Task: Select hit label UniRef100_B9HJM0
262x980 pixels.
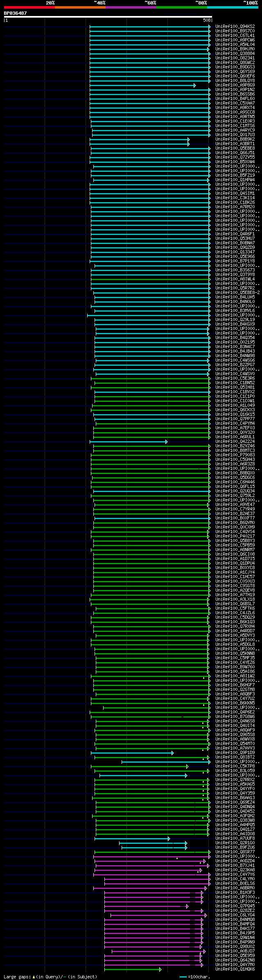Action: pyautogui.click(x=235, y=49)
